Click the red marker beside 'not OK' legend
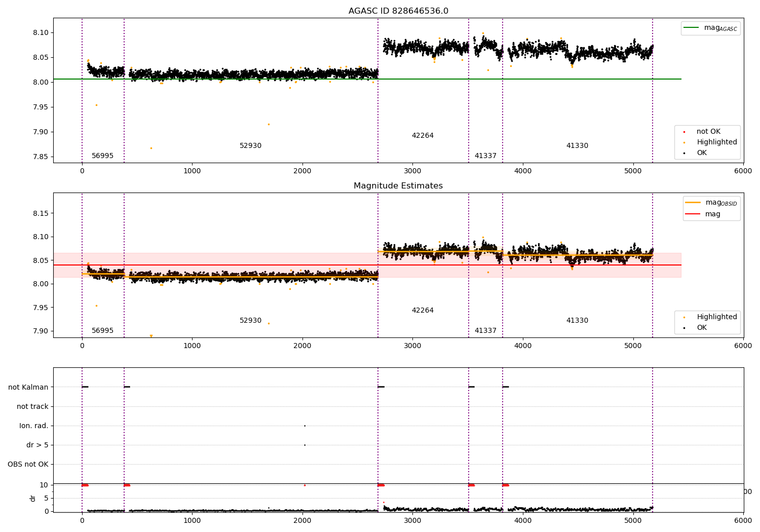760x532 pixels. (x=684, y=132)
